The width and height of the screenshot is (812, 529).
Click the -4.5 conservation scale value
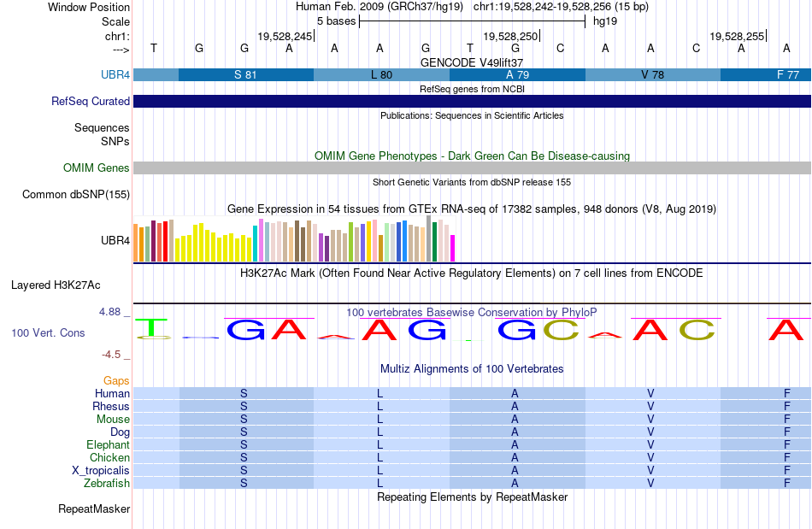(x=111, y=354)
